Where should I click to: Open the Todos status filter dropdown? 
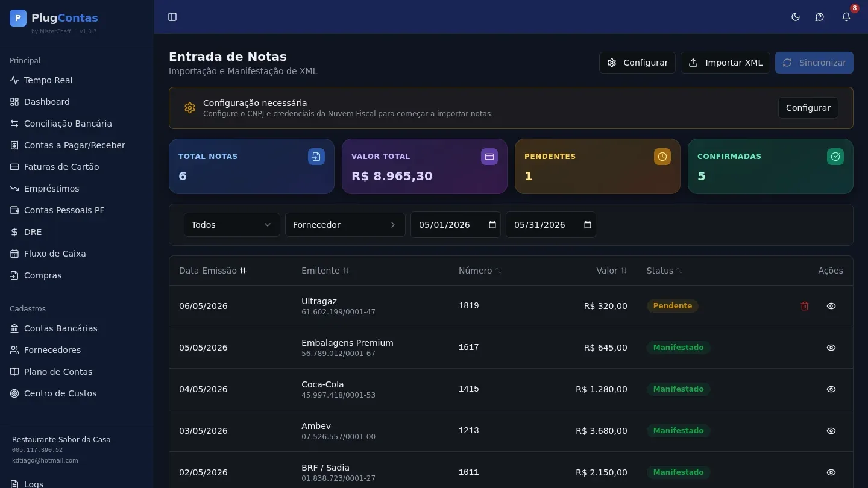click(x=232, y=225)
